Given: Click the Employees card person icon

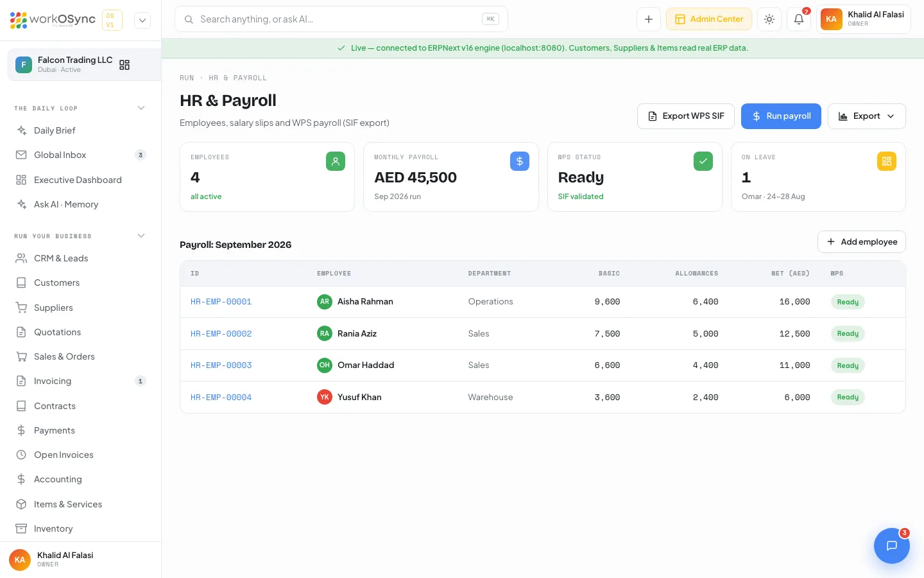Looking at the screenshot, I should coord(336,161).
